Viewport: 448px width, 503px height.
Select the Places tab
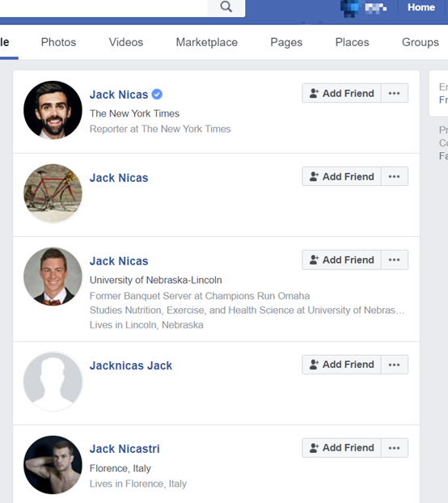(x=352, y=42)
